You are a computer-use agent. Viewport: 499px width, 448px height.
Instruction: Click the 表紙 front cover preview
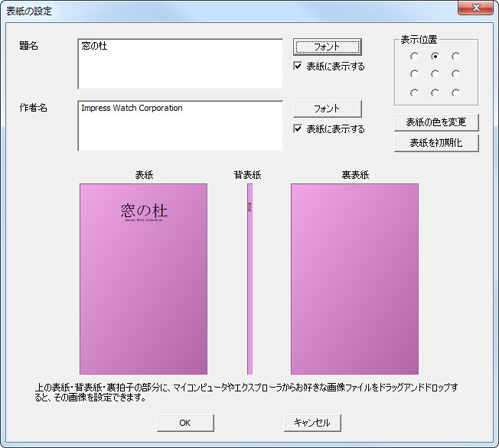click(x=144, y=279)
